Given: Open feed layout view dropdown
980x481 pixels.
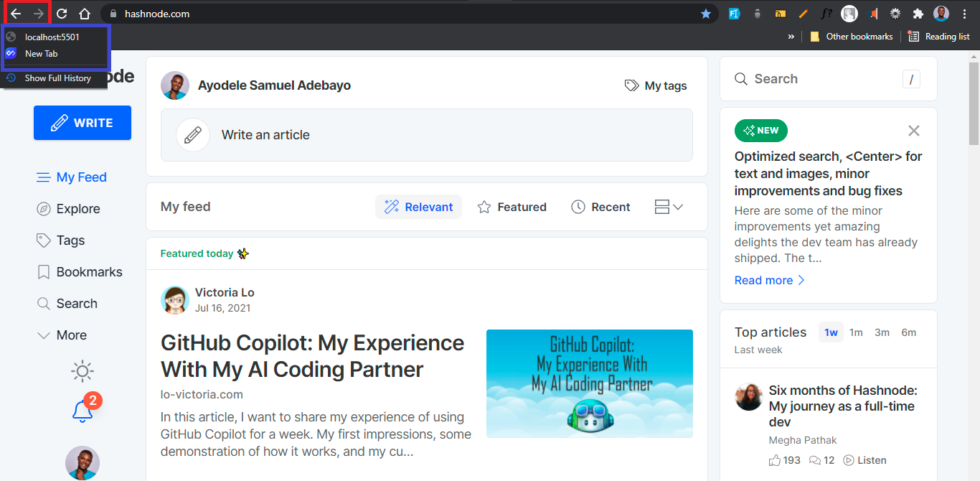Looking at the screenshot, I should click(669, 207).
